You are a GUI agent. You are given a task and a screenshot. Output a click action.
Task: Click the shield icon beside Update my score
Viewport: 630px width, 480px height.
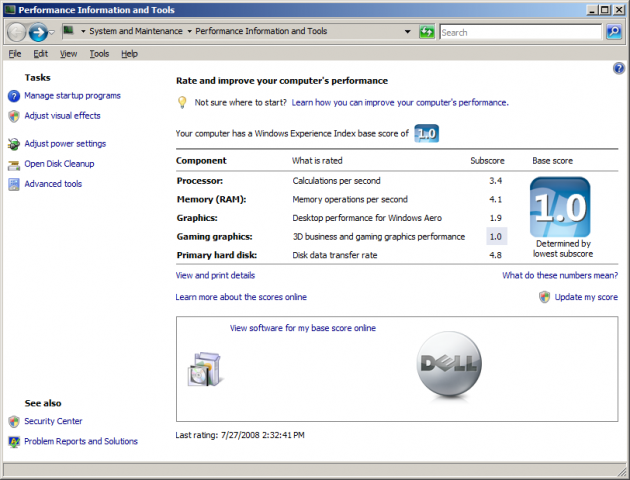[544, 297]
